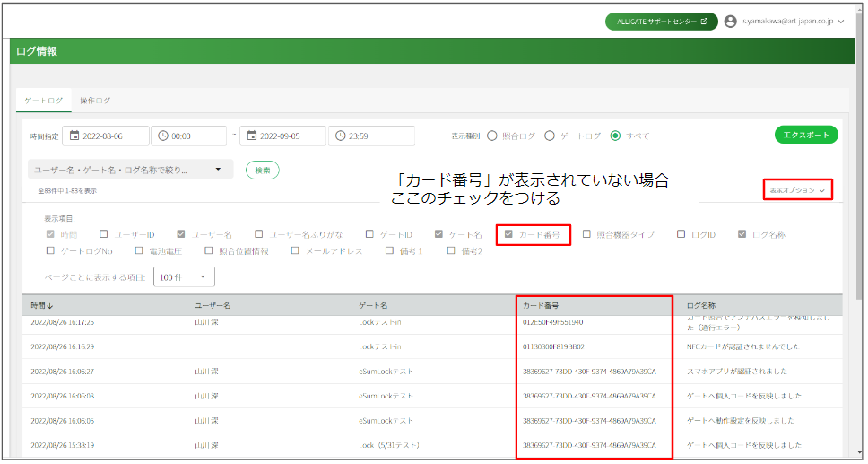Select the ゲートログ display type radio button
Image resolution: width=868 pixels, height=464 pixels.
click(549, 136)
